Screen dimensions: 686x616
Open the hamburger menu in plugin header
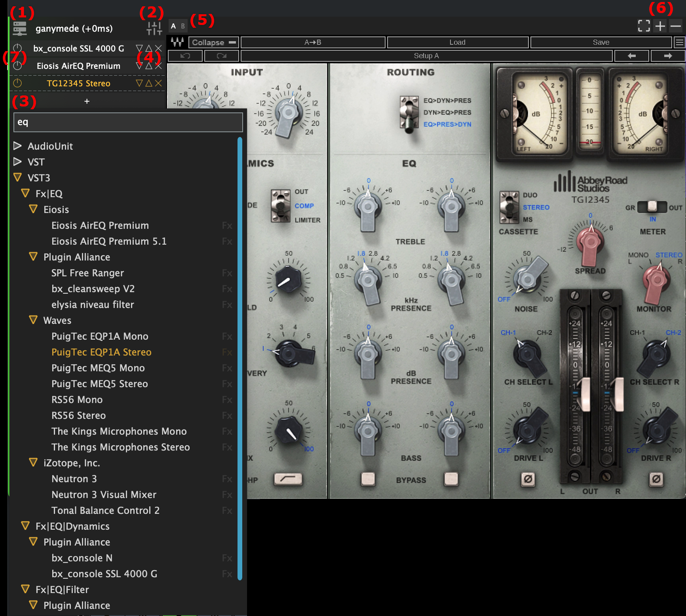pyautogui.click(x=680, y=42)
